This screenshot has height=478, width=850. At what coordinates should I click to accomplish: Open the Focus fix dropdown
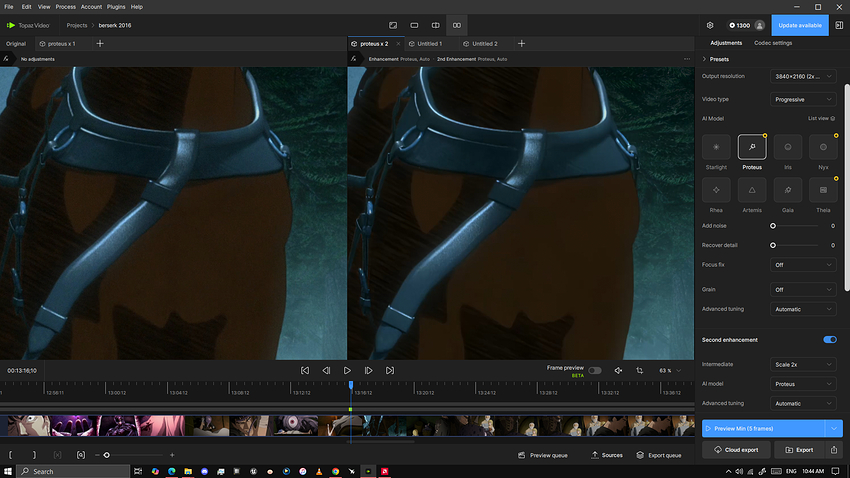coord(803,265)
